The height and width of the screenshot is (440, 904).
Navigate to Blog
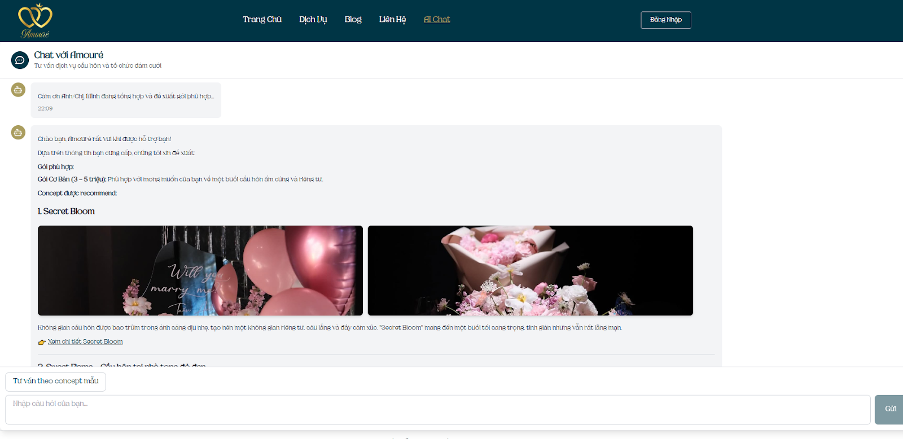[x=353, y=19]
